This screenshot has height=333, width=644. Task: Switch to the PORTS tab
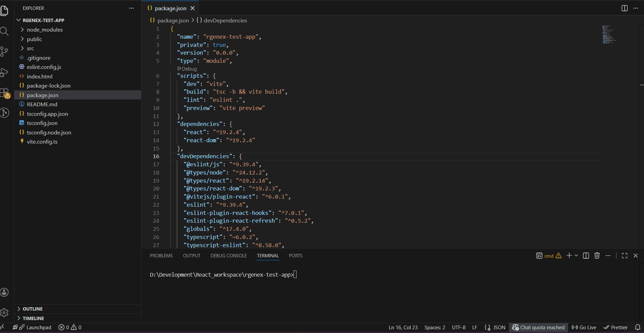[x=296, y=256]
